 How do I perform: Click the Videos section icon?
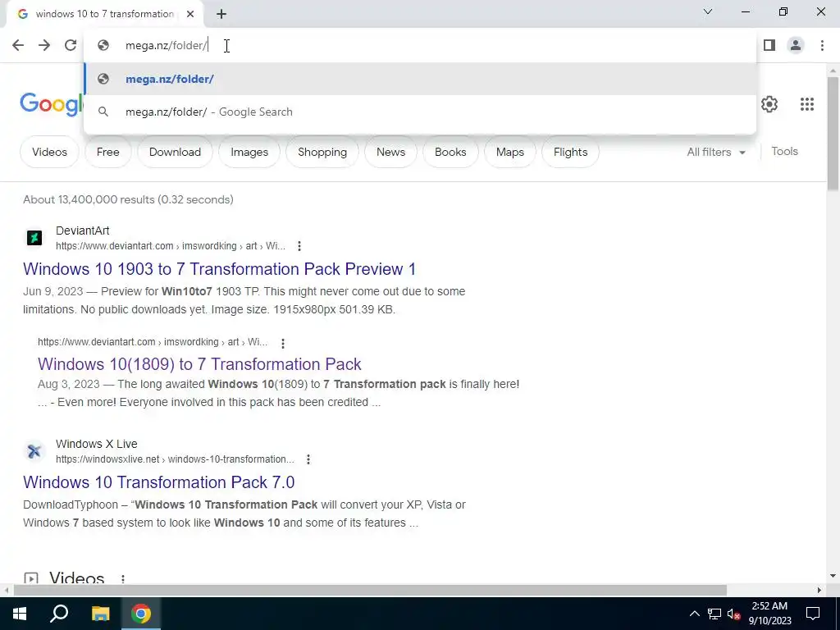click(x=31, y=578)
